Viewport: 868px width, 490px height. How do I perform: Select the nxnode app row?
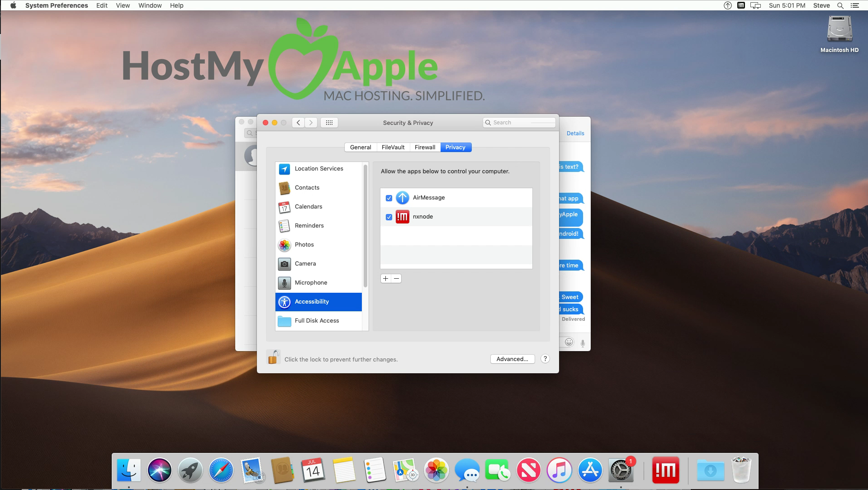tap(456, 217)
